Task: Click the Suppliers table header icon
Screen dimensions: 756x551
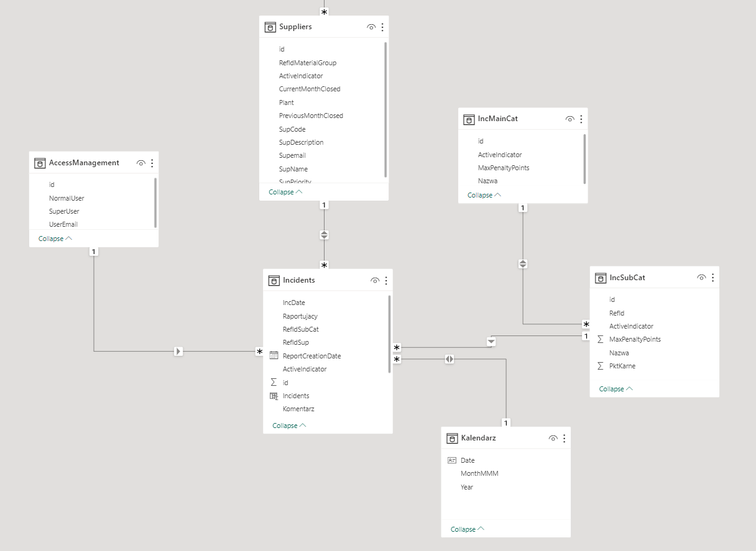Action: pos(270,27)
